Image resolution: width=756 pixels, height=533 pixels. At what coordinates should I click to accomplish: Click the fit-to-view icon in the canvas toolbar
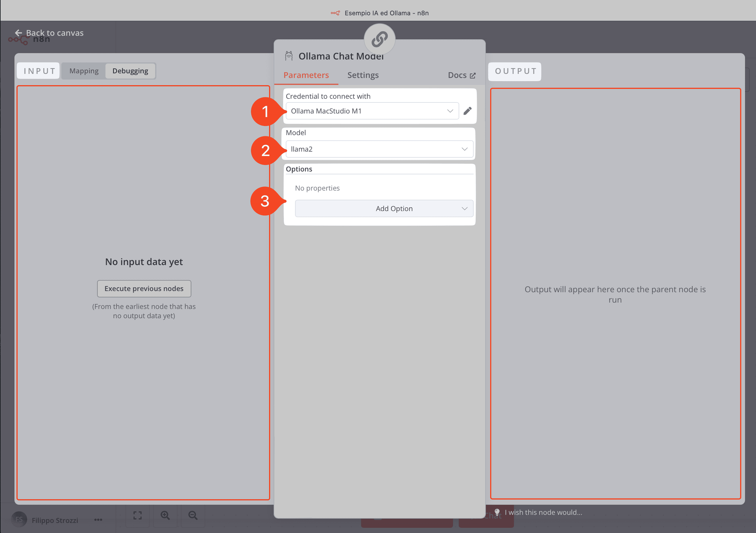[x=137, y=515]
